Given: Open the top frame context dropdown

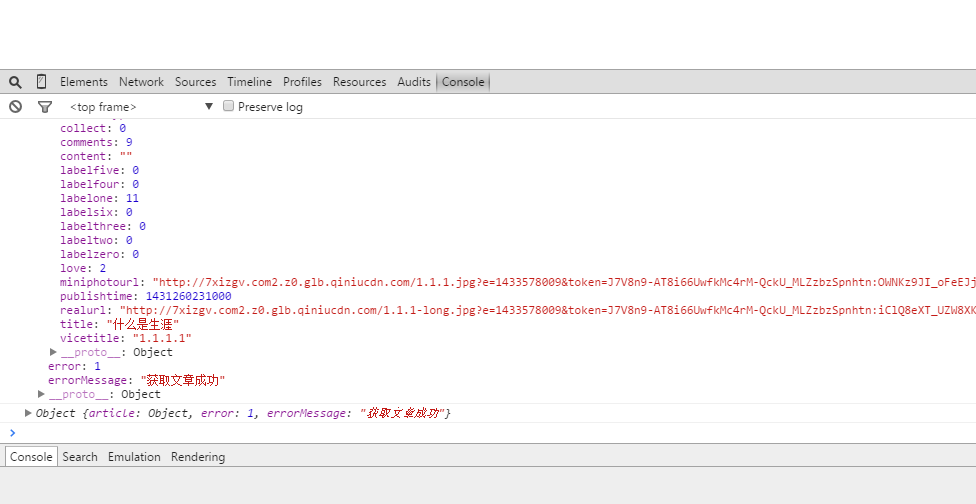Looking at the screenshot, I should pyautogui.click(x=141, y=106).
